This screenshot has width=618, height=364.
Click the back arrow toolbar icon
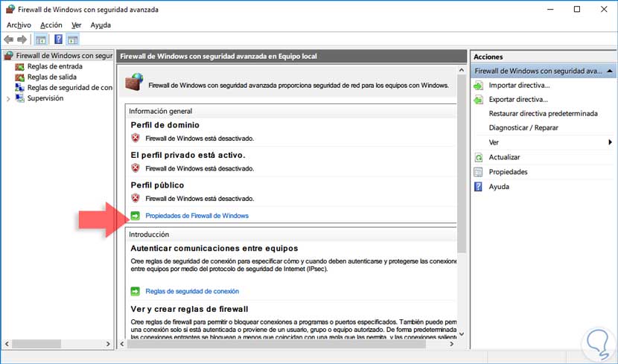(9, 39)
